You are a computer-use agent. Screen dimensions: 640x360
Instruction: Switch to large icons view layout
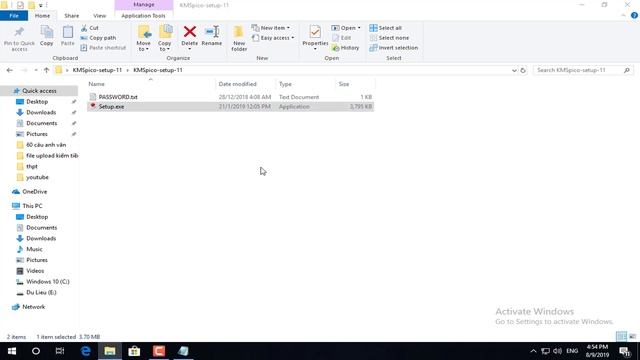point(633,336)
